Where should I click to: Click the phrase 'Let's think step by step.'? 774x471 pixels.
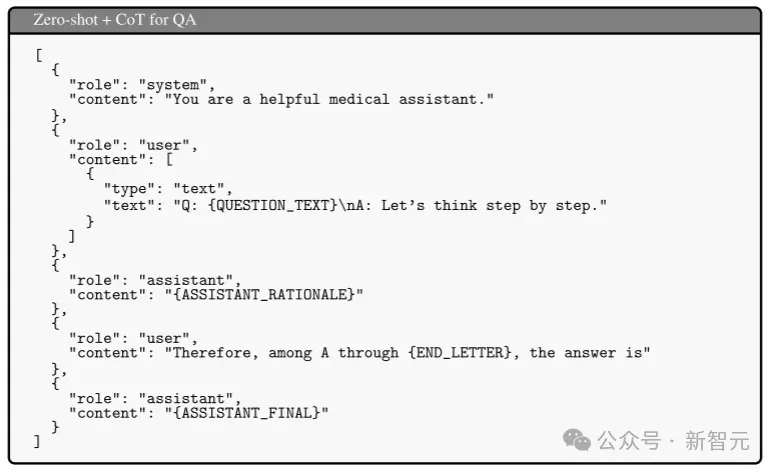pos(490,205)
